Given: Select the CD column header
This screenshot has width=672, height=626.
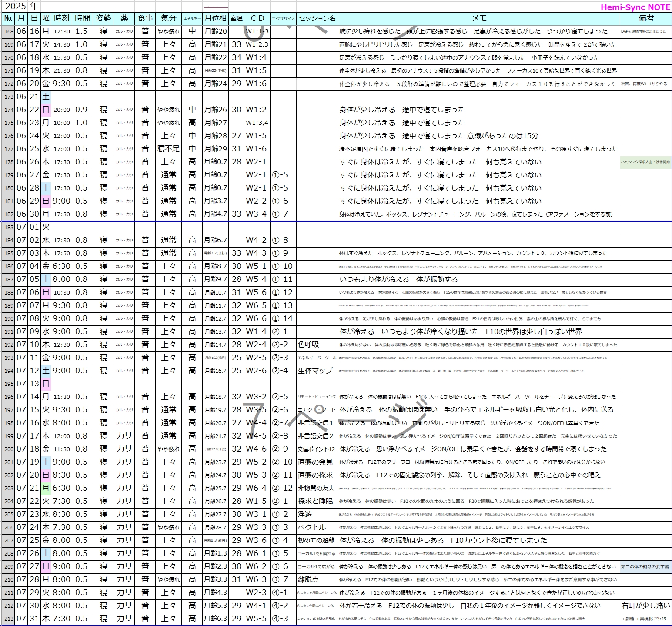Looking at the screenshot, I should [257, 18].
